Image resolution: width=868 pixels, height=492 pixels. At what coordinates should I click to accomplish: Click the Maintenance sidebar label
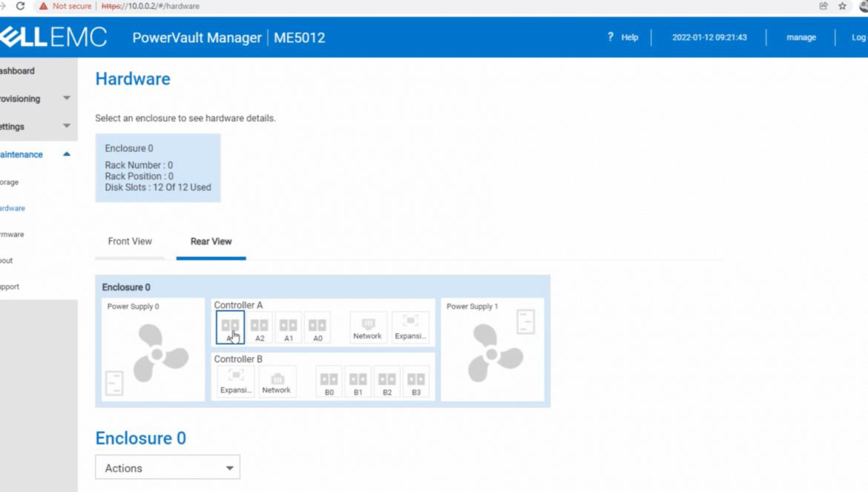point(21,154)
